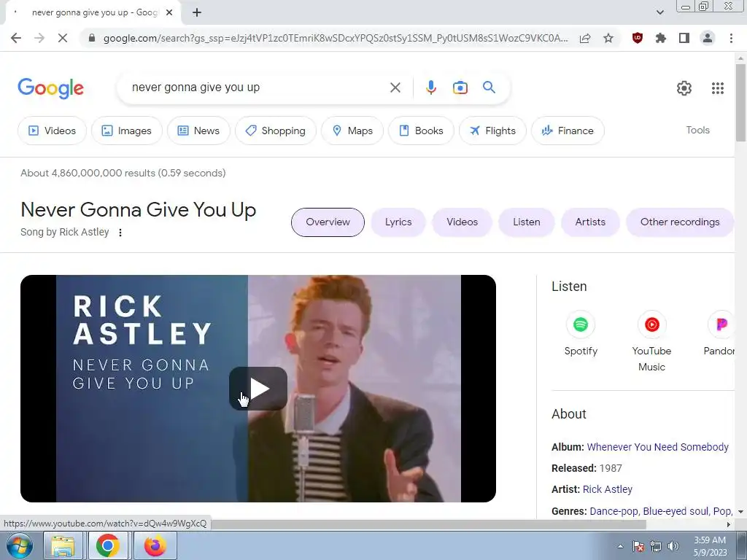Select the Other recordings chip
Image resolution: width=747 pixels, height=560 pixels.
coord(680,222)
